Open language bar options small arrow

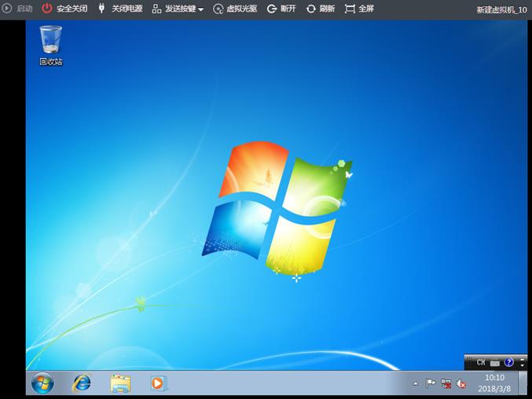point(522,365)
